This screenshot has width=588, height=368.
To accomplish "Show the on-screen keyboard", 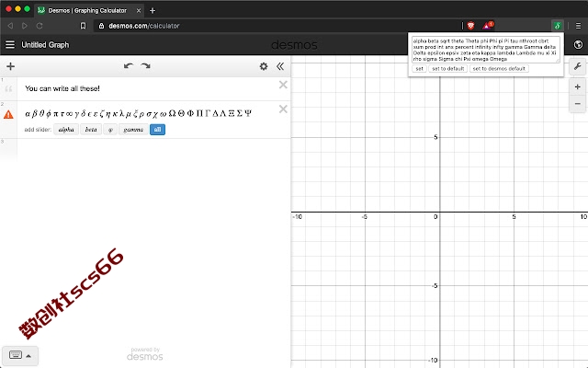I will pyautogui.click(x=16, y=355).
